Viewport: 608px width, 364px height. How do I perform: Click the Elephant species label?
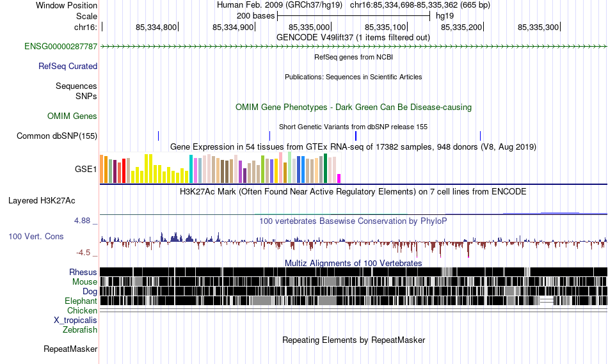coord(81,301)
